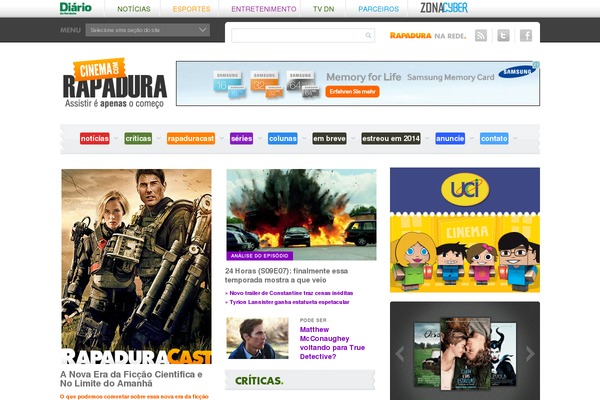This screenshot has width=600, height=400.
Task: Expand arrow next to séries
Action: 260,138
